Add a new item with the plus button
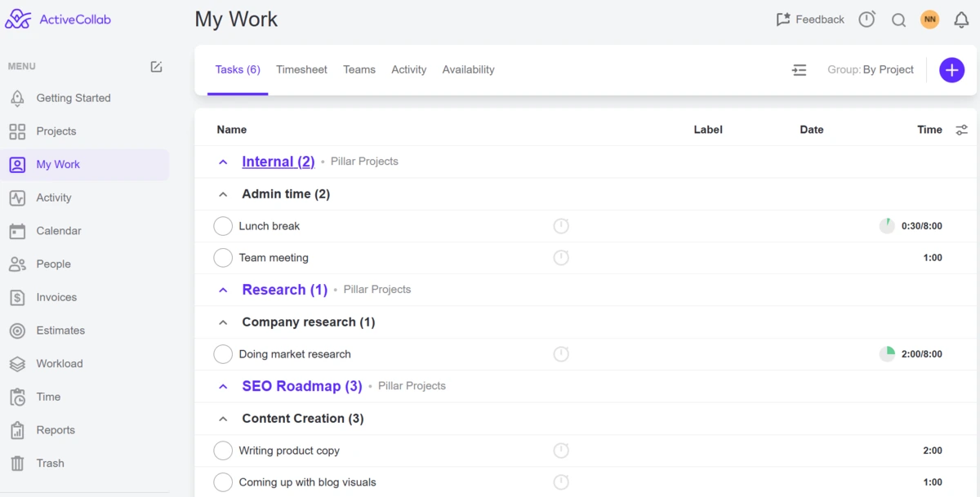 [x=951, y=70]
